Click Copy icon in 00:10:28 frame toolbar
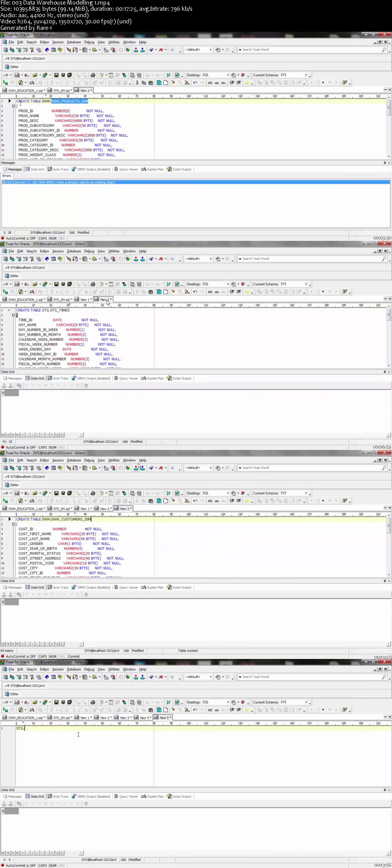Screen dimensions: 392x868 pos(144,500)
